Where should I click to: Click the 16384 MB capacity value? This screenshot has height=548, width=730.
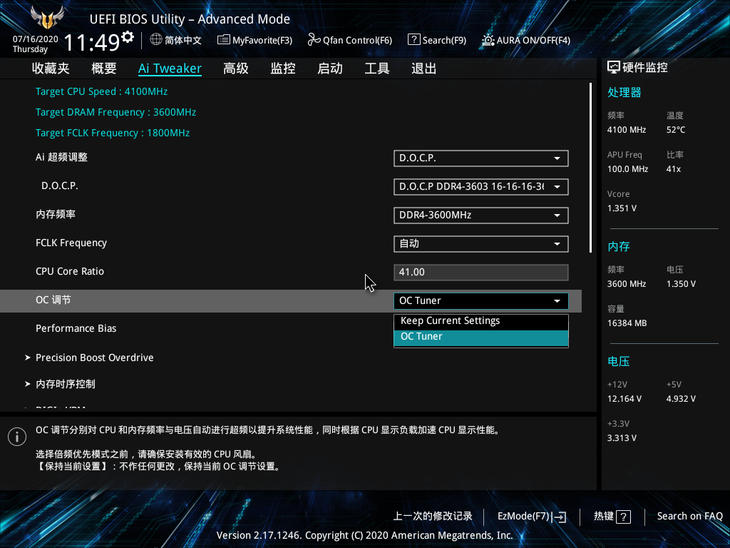627,323
